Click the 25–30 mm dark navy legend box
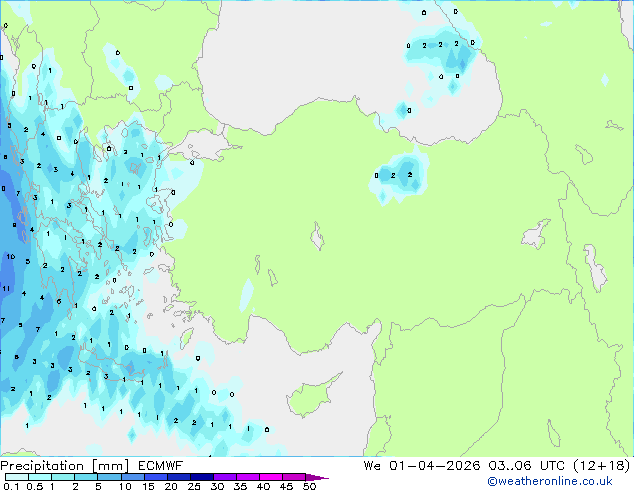634x490 pixels. point(202,477)
